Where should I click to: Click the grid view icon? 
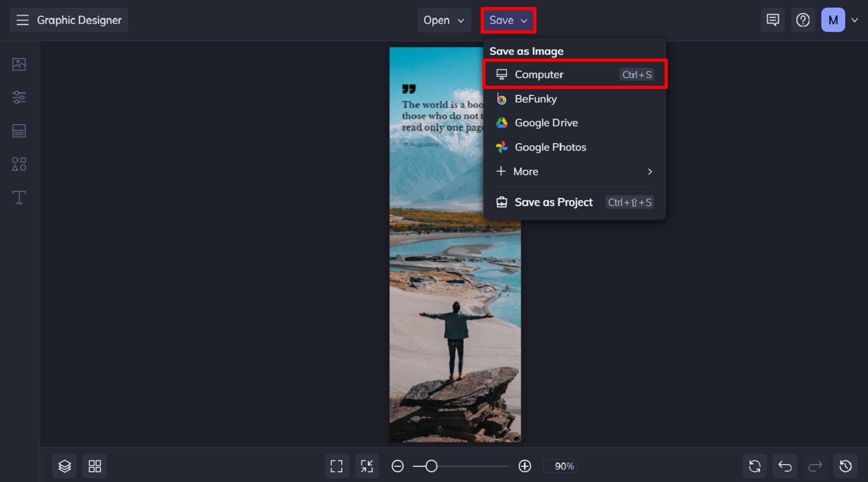[x=95, y=466]
